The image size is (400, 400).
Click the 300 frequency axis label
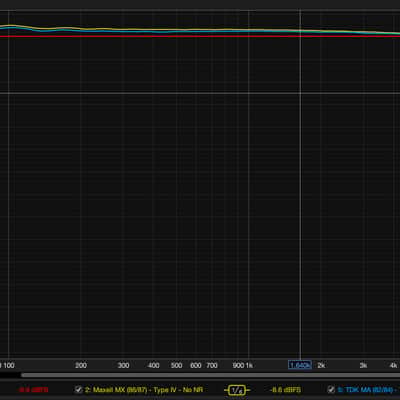[123, 365]
